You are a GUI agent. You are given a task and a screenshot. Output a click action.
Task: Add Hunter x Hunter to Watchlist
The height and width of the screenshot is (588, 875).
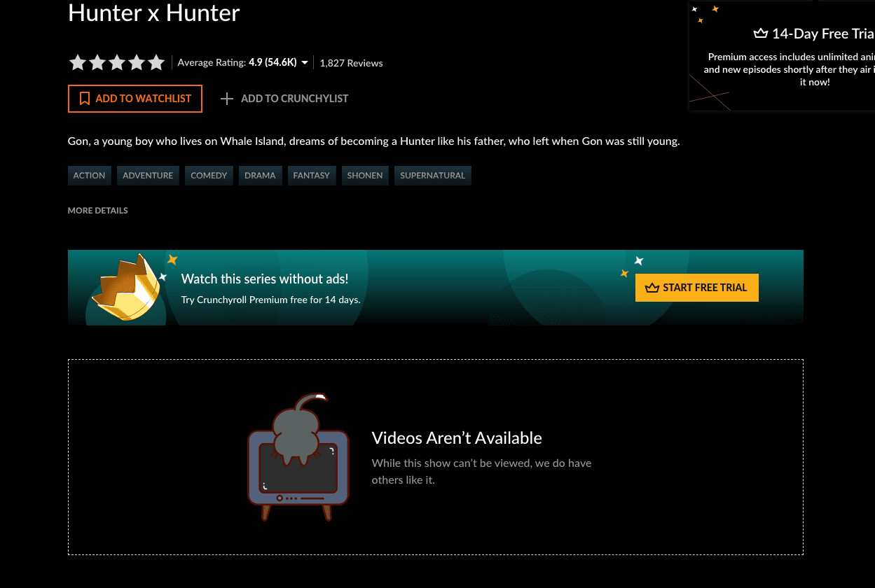(135, 99)
